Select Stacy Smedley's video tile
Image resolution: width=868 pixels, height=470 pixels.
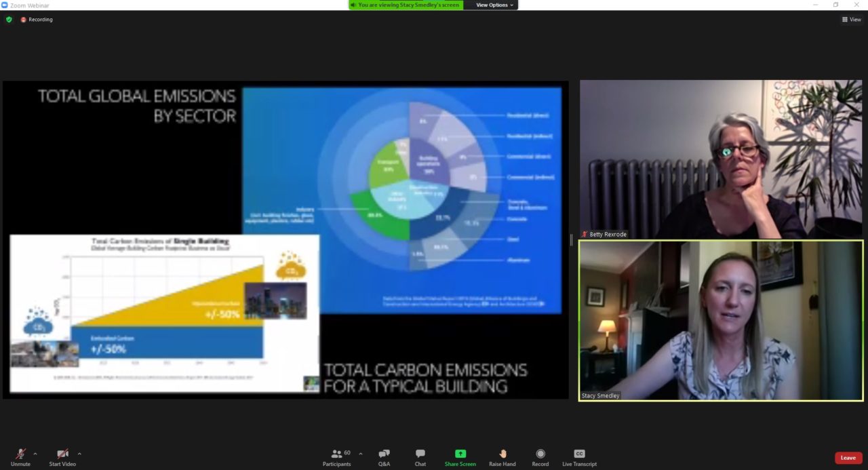pos(721,320)
